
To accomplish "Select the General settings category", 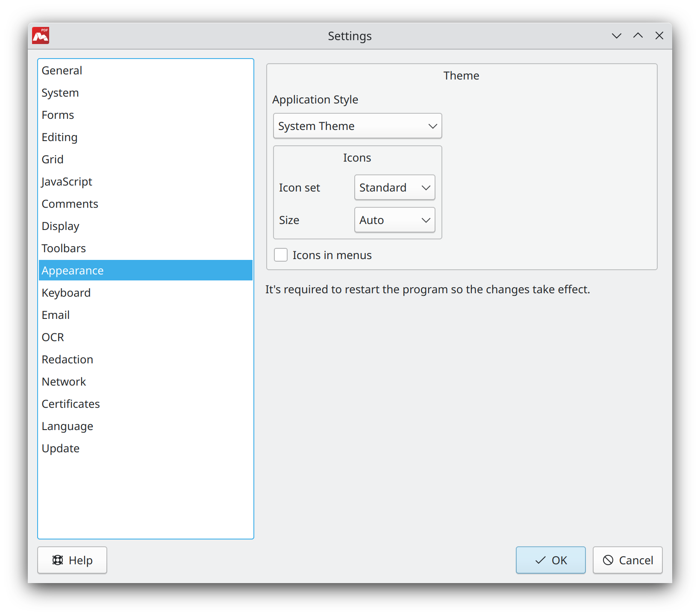I will pos(146,70).
